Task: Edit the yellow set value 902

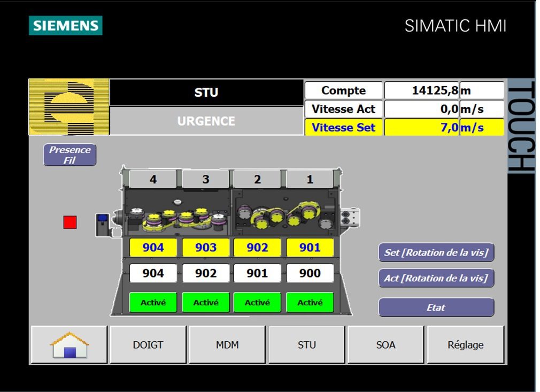Action: pyautogui.click(x=257, y=247)
